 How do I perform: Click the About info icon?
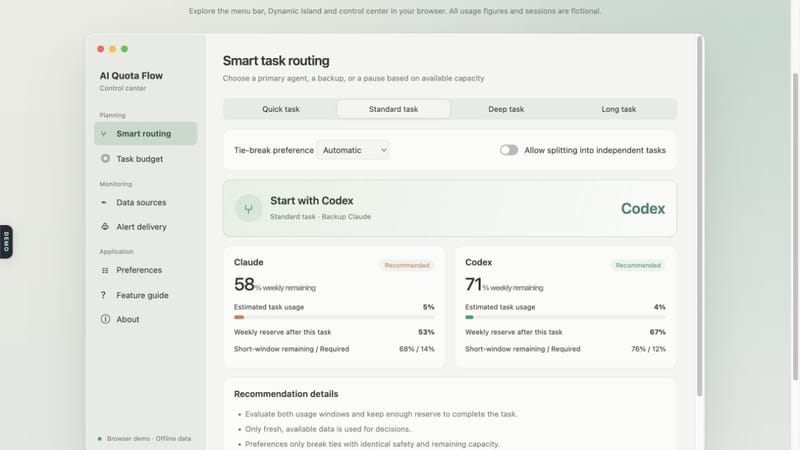(x=105, y=319)
